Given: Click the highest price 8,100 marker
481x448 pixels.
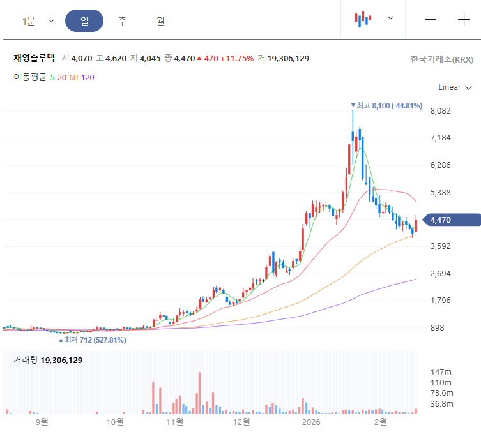Looking at the screenshot, I should [x=387, y=105].
